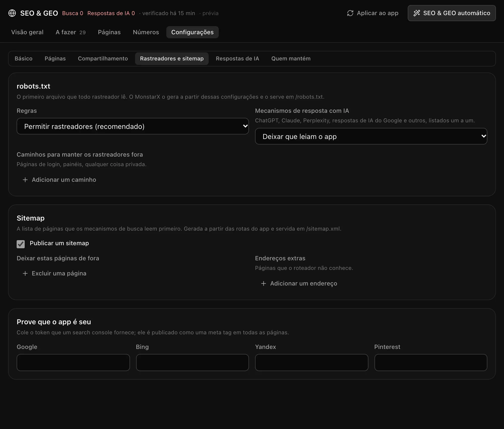Open the Números tab
Viewport: 504px width, 429px height.
pyautogui.click(x=146, y=32)
